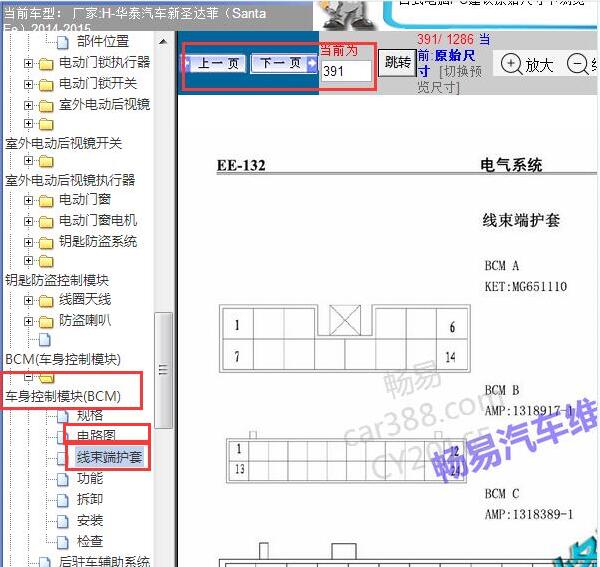This screenshot has height=567, width=600.
Task: Select the 电动门锁开关 folder icon
Action: (x=46, y=85)
